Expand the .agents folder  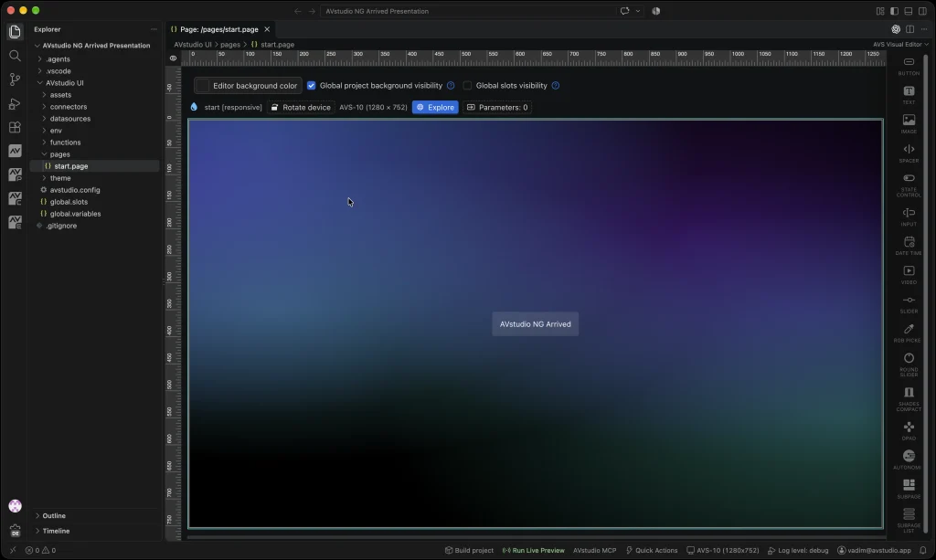[x=94, y=59]
